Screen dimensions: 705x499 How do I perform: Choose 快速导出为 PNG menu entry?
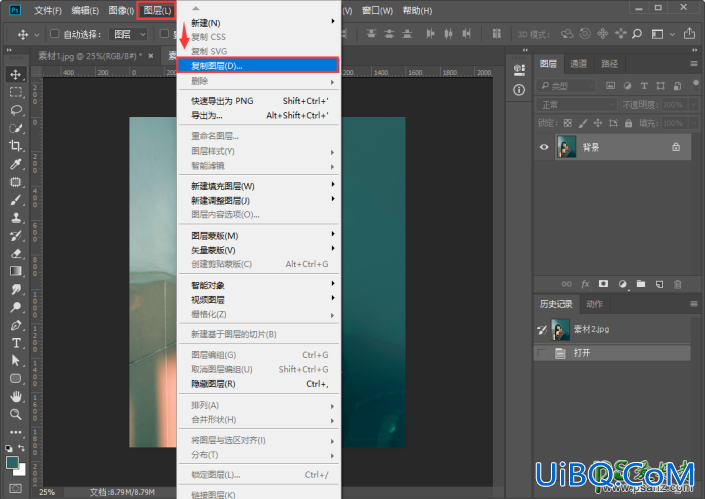pos(259,101)
